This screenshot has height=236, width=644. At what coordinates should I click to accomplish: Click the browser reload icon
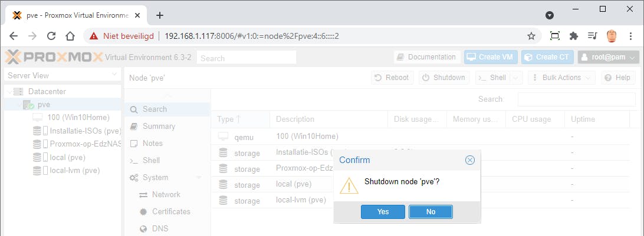tap(51, 36)
